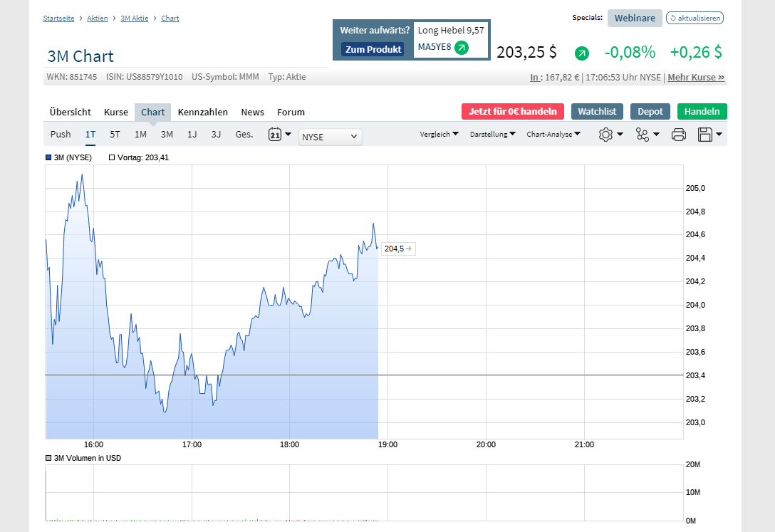Switch to the Kennzahlen tab
775x532 pixels.
203,112
